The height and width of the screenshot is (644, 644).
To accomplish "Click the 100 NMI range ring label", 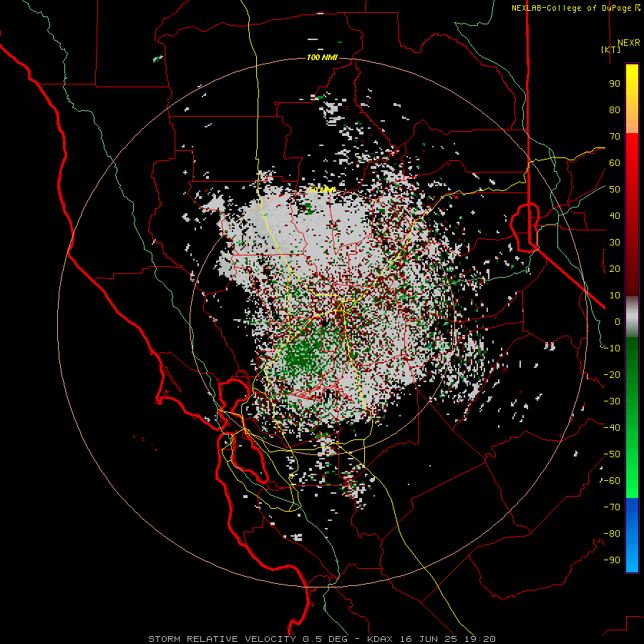I will coord(322,57).
